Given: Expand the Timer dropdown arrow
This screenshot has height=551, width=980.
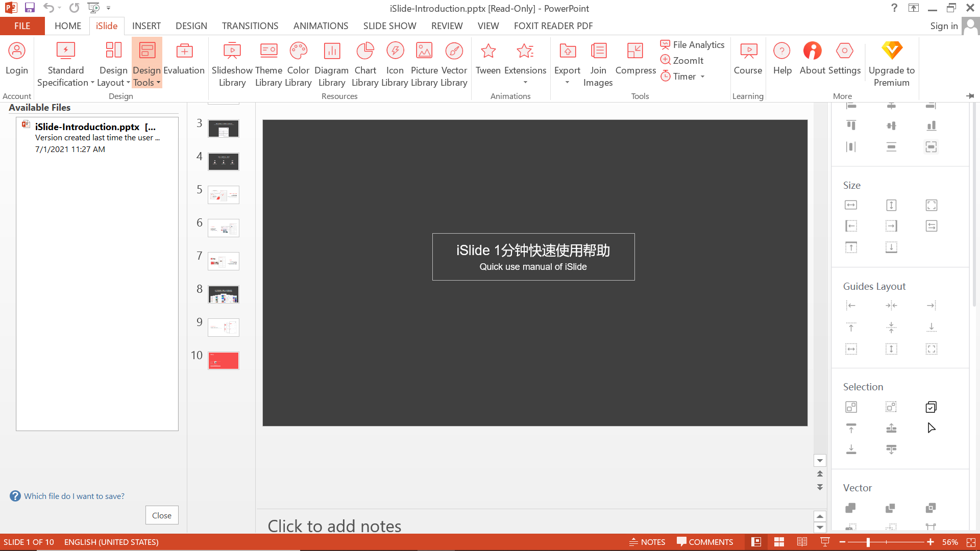Looking at the screenshot, I should (x=702, y=77).
